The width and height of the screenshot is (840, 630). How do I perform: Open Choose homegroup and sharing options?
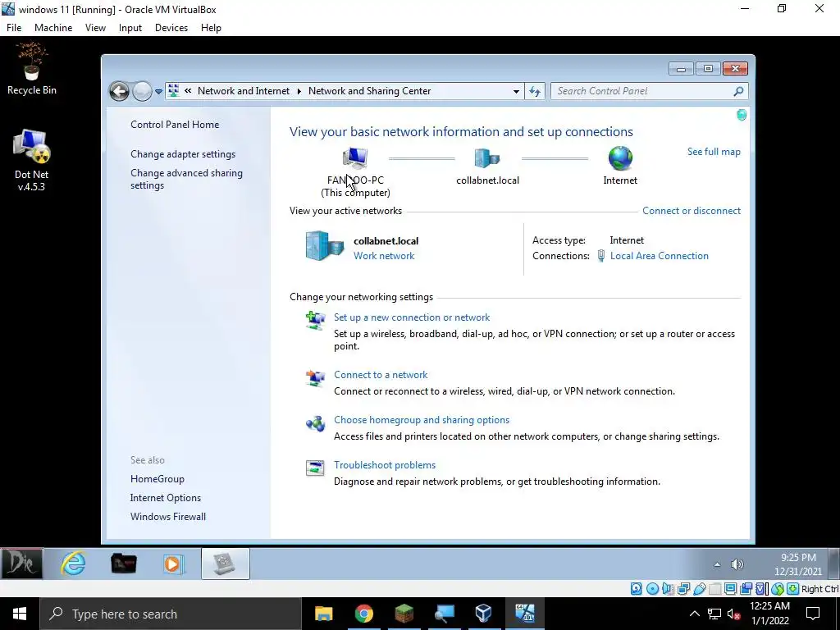click(422, 419)
